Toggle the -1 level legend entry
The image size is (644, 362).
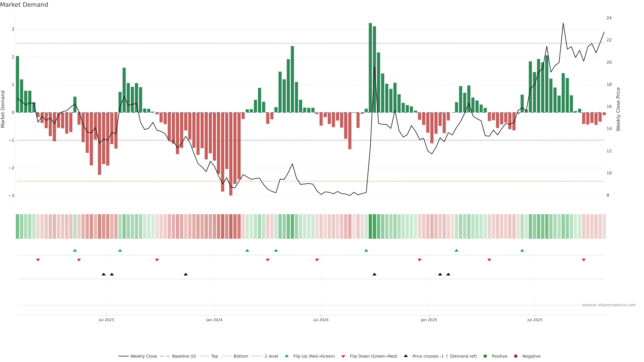pos(271,356)
